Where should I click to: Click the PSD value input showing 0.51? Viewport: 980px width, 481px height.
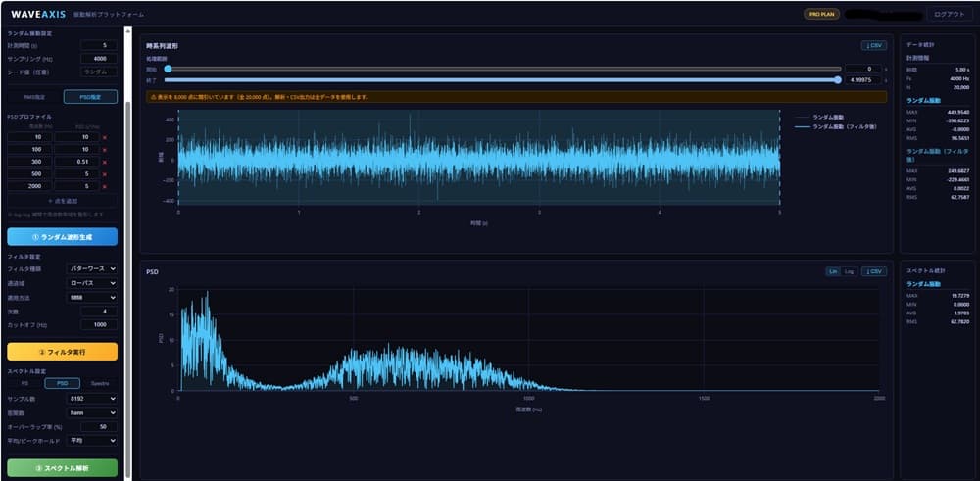[x=76, y=162]
